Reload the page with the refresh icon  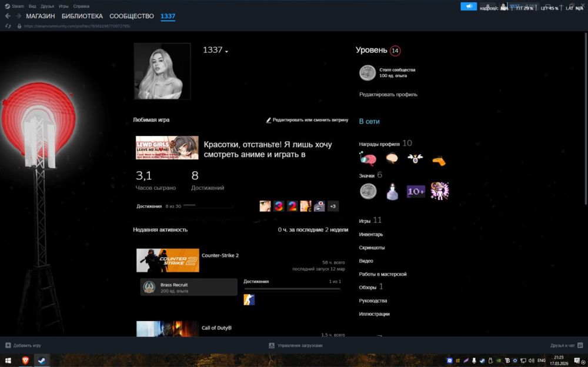pos(8,26)
